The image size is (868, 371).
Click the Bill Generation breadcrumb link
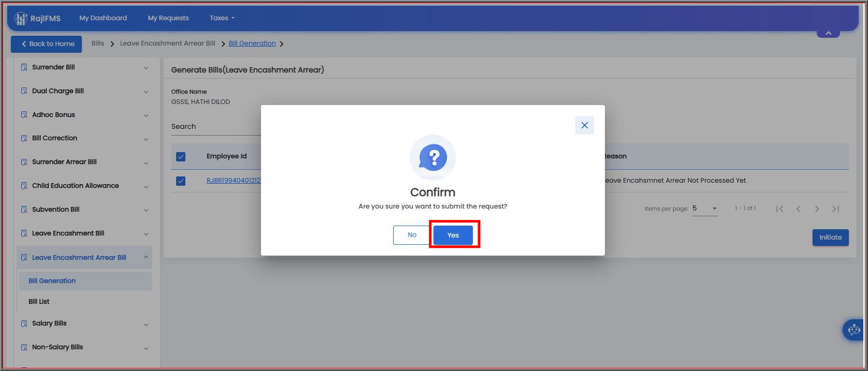(x=252, y=43)
